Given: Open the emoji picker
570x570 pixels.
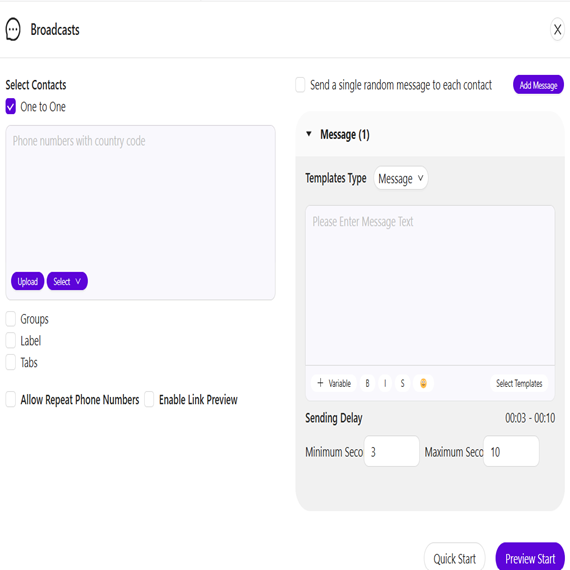Looking at the screenshot, I should click(423, 383).
